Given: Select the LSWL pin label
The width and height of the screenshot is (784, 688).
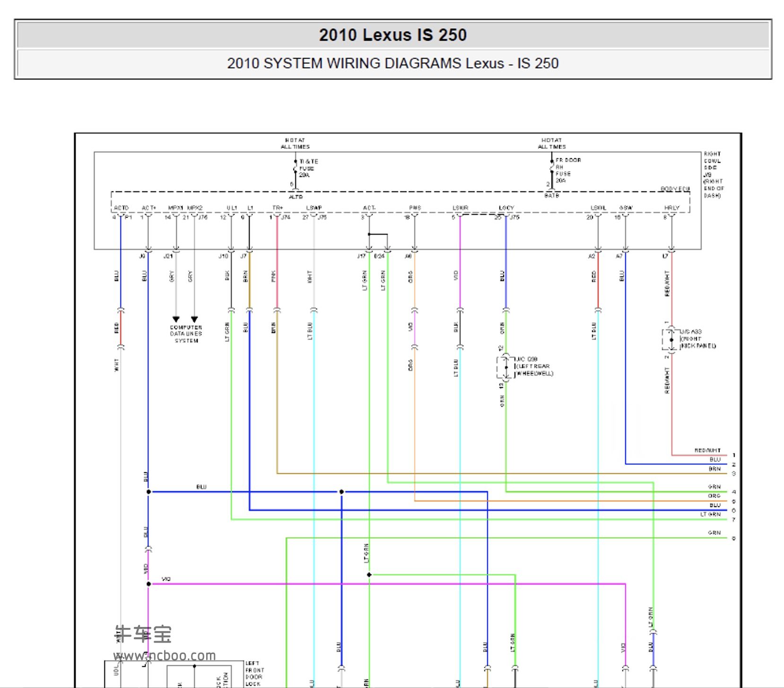Looking at the screenshot, I should pyautogui.click(x=598, y=208).
